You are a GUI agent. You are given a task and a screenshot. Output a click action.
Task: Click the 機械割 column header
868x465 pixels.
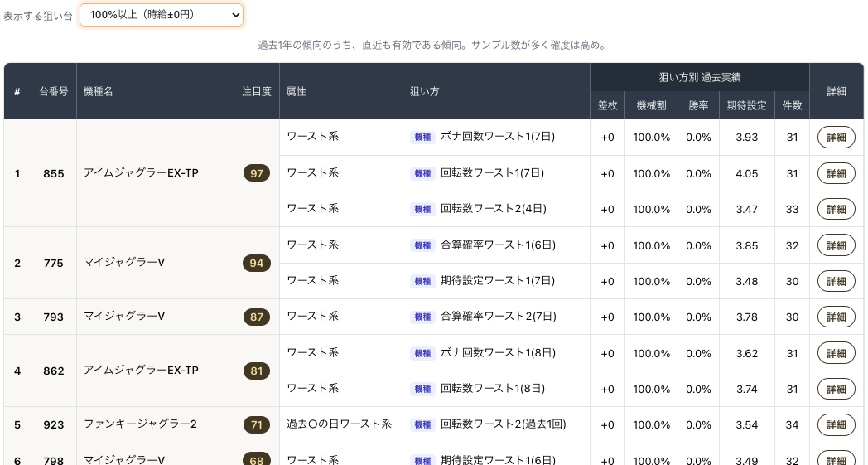point(651,105)
